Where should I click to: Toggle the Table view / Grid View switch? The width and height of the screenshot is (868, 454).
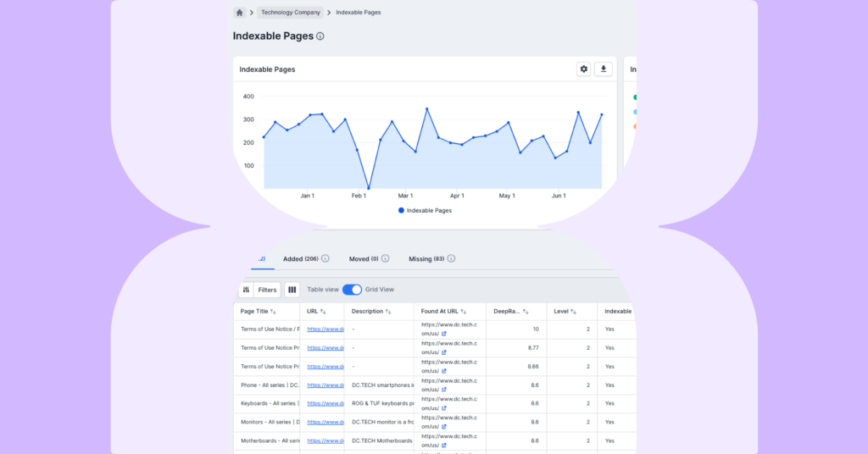tap(352, 289)
